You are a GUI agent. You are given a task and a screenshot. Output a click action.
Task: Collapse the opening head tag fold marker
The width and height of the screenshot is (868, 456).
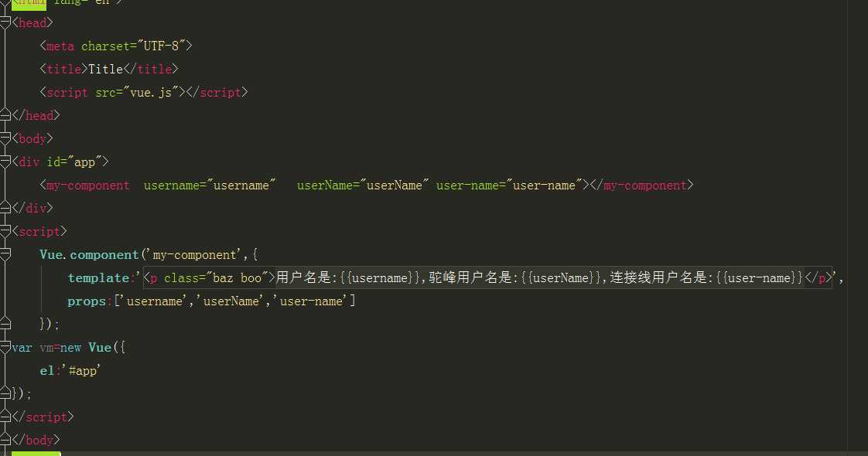tap(5, 22)
